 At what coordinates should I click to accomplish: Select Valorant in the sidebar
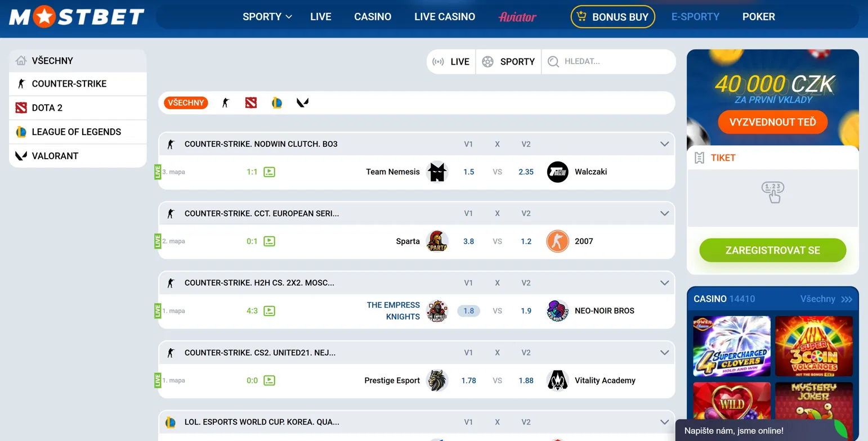pos(78,156)
